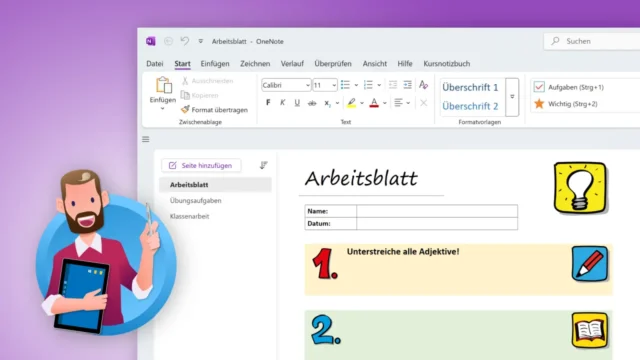Toggle the navigation pane hamburger icon
Viewport: 640px width, 360px height.
[x=146, y=139]
